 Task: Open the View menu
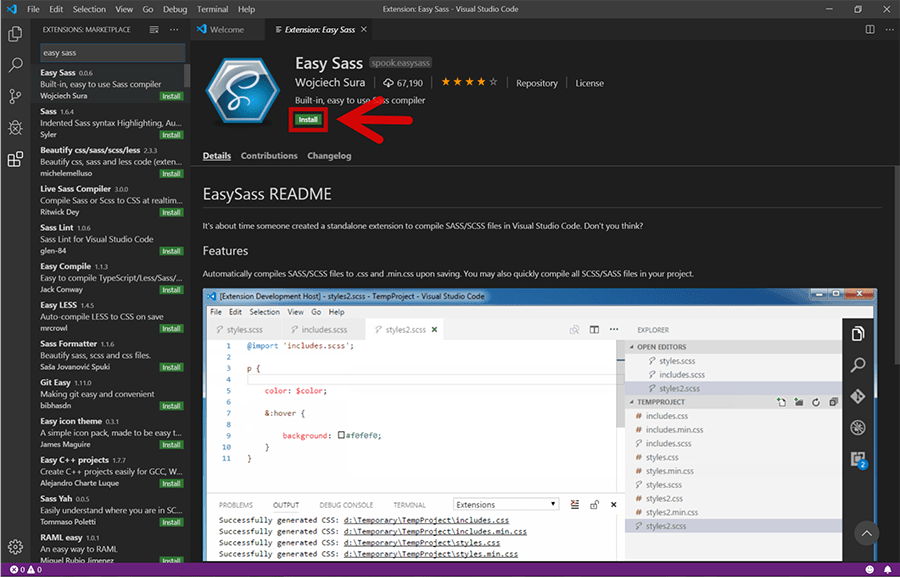(x=124, y=9)
